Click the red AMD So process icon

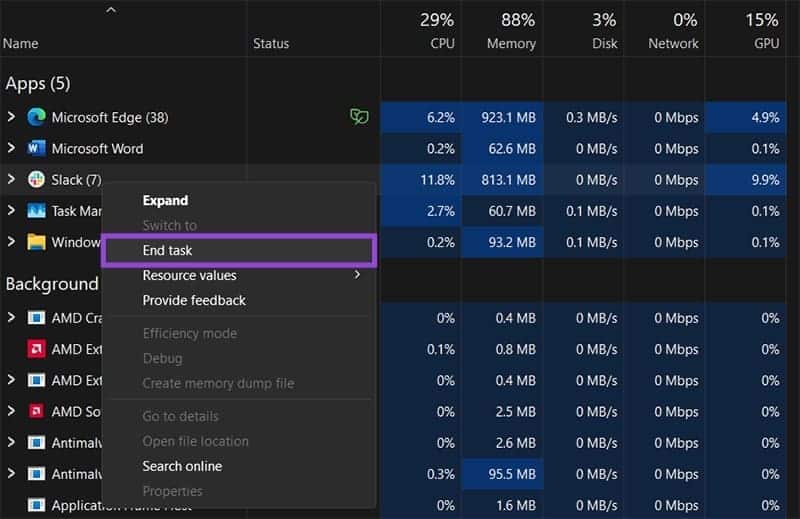(x=36, y=411)
